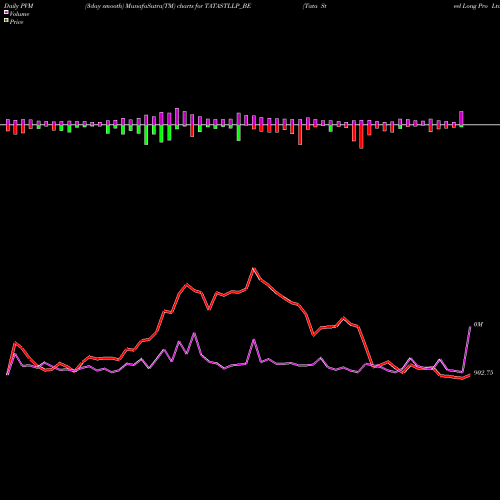Click the final spike of the purple volume line
This screenshot has width=500, height=500.
470,328
